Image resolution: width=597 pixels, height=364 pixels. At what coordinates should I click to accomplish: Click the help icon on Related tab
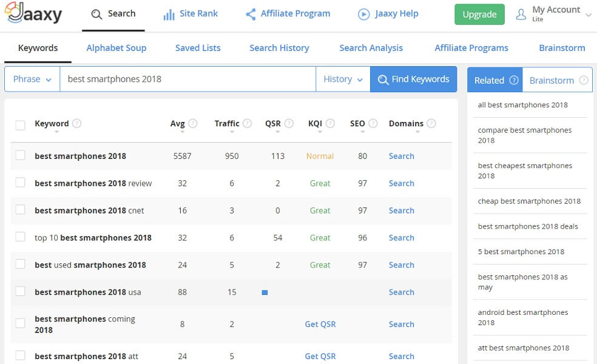pos(514,80)
